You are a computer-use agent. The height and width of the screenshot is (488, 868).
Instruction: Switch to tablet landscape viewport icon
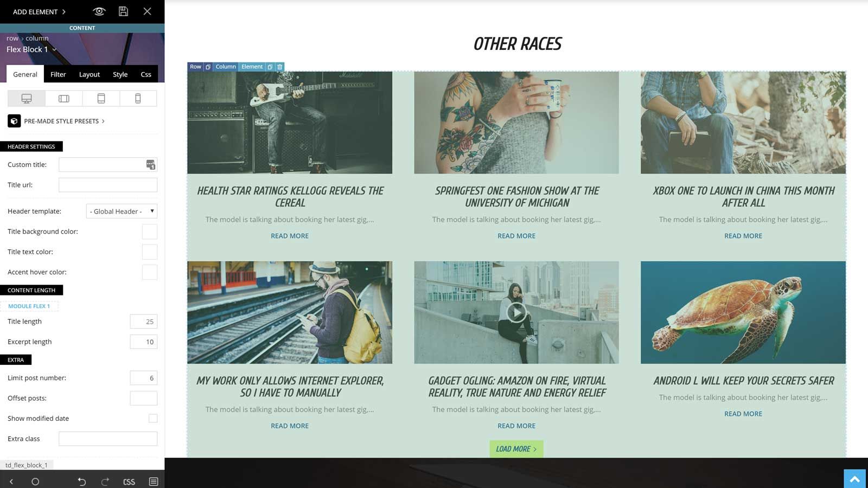coord(64,98)
